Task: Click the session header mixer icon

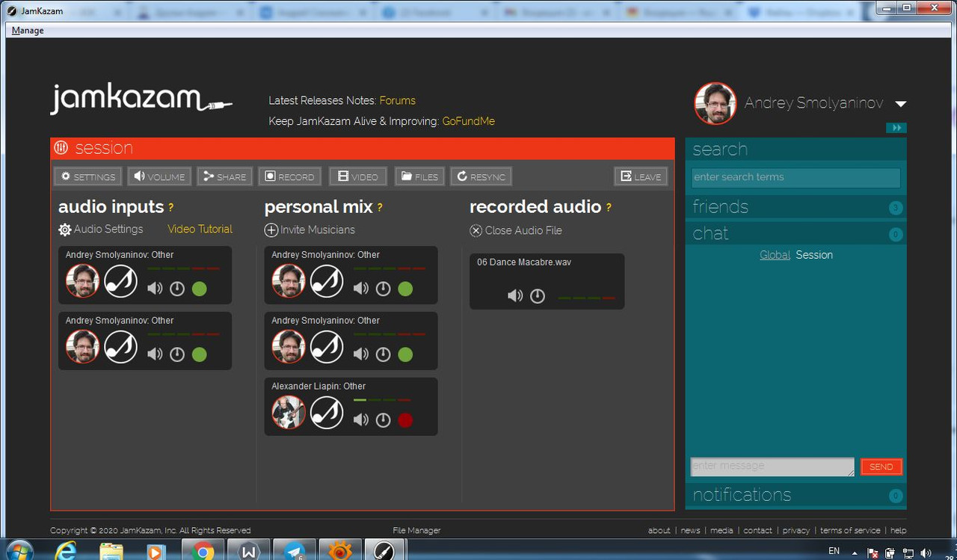Action: pyautogui.click(x=61, y=148)
